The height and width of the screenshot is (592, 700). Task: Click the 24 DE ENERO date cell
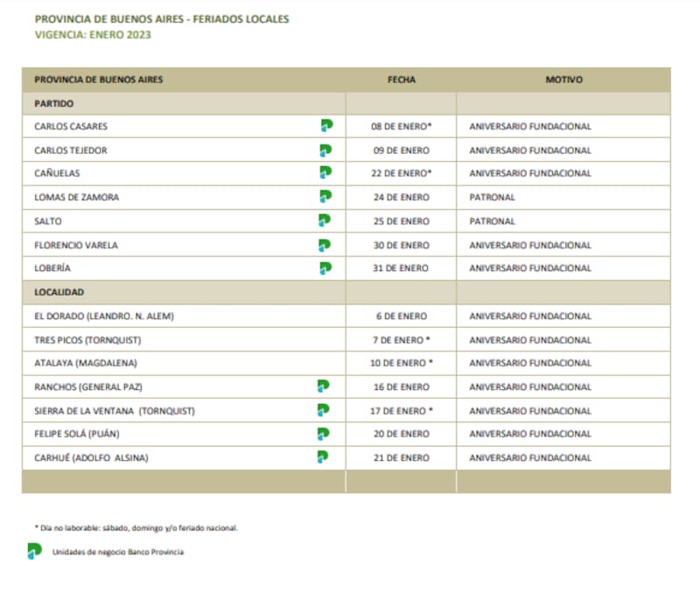point(401,198)
